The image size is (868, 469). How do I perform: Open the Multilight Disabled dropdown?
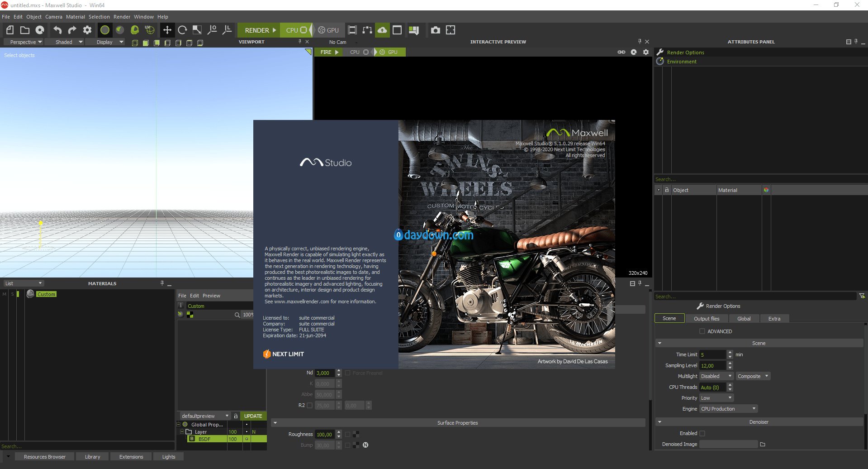[716, 376]
